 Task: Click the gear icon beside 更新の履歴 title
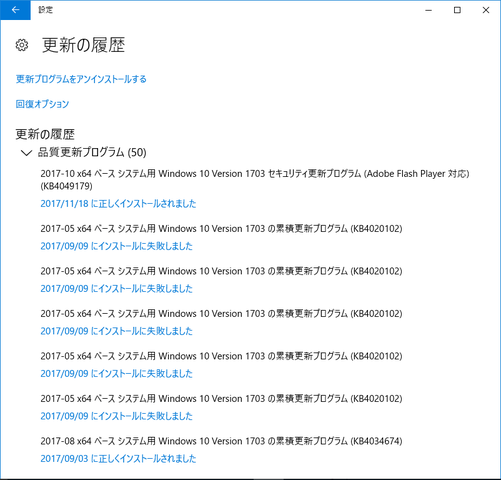tap(22, 45)
